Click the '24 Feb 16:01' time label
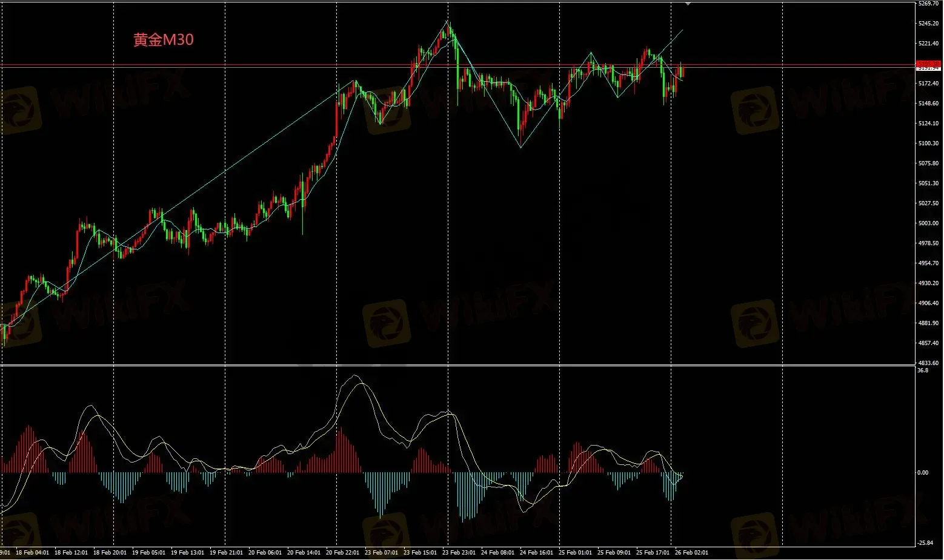 [537, 553]
